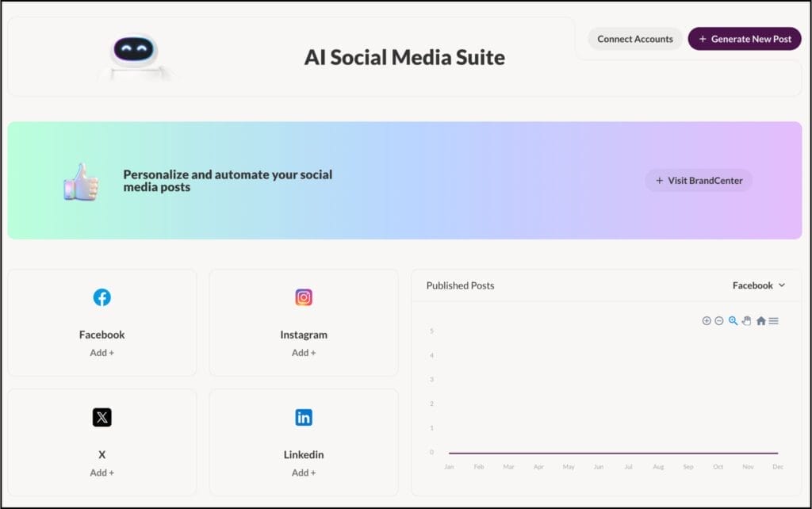Zoom out on the Published Posts chart
This screenshot has width=812, height=509.
coord(718,321)
